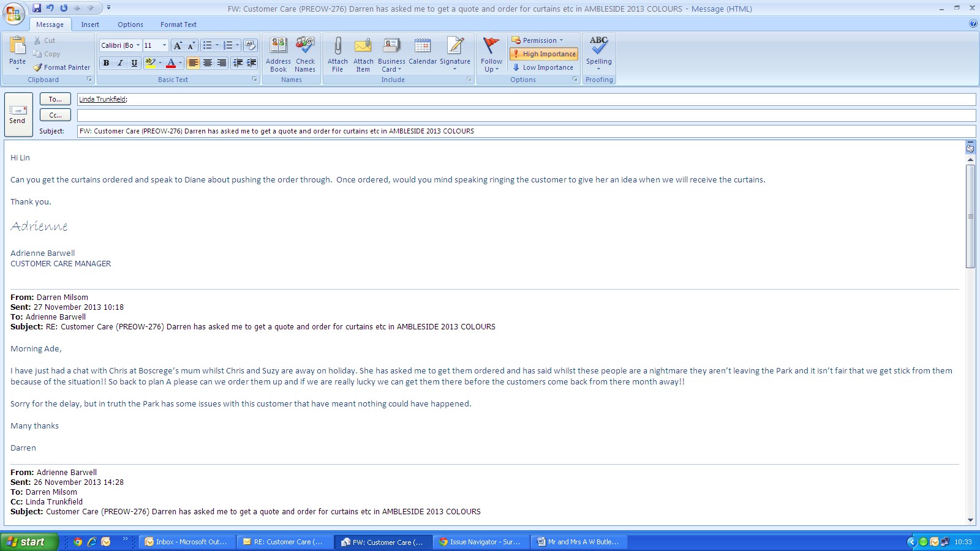Align text to the right

point(222,63)
